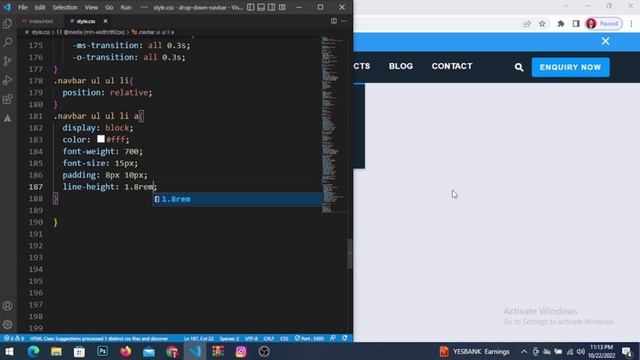Screen dimensions: 640x360
Task: Click Ln 187, Col 22 status bar entry
Action: pos(198,338)
